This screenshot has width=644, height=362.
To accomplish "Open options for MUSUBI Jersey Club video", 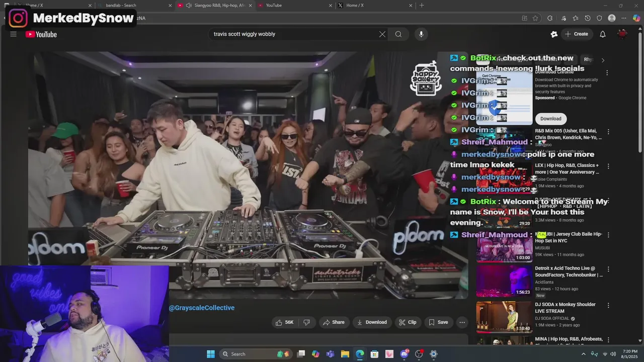I will 608,235.
